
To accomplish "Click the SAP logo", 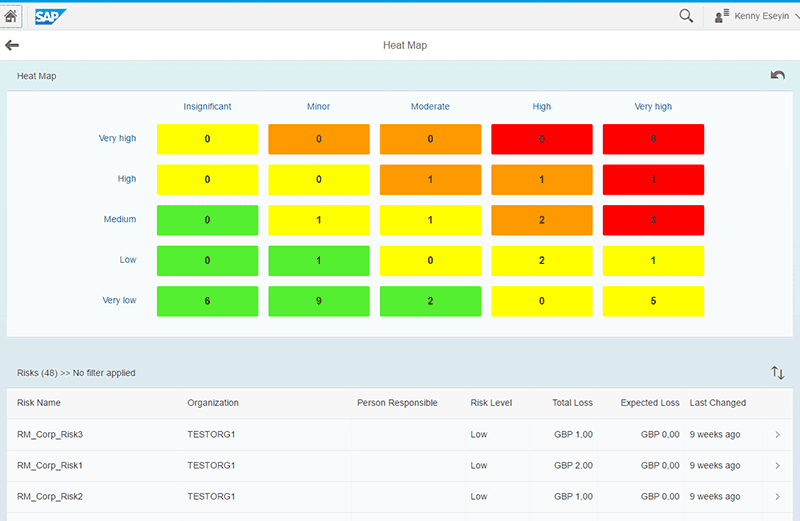I will pyautogui.click(x=50, y=16).
